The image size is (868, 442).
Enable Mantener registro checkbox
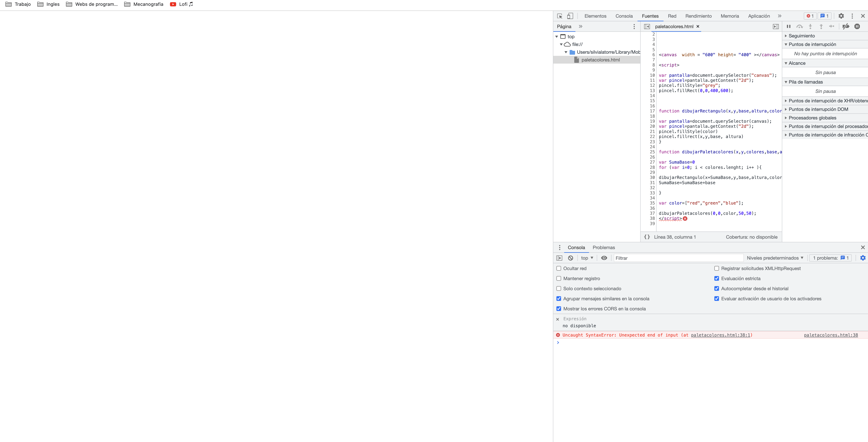pyautogui.click(x=559, y=278)
